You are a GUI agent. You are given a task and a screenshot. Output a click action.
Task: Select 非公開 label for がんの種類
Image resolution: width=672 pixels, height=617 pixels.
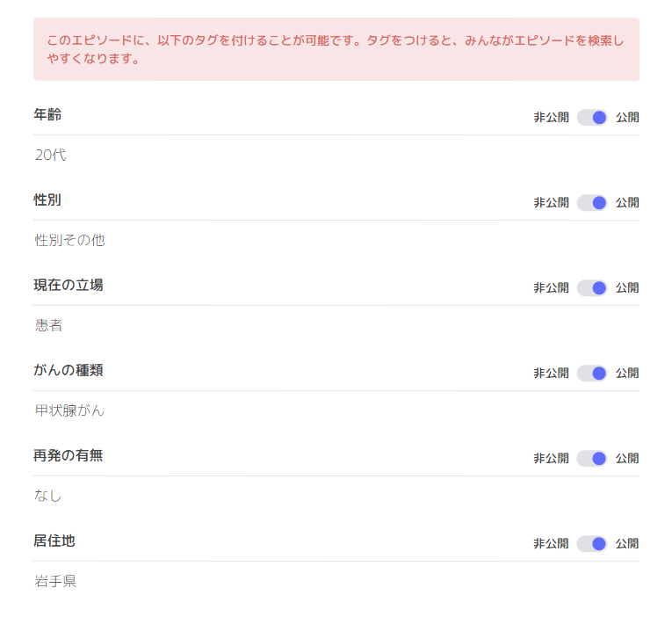point(551,373)
